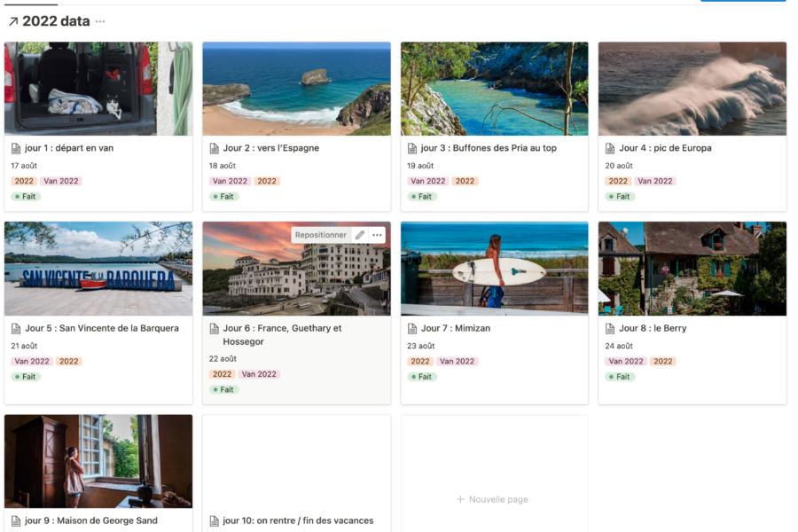Open the San Vicente de la Barquera cover image

pos(98,269)
